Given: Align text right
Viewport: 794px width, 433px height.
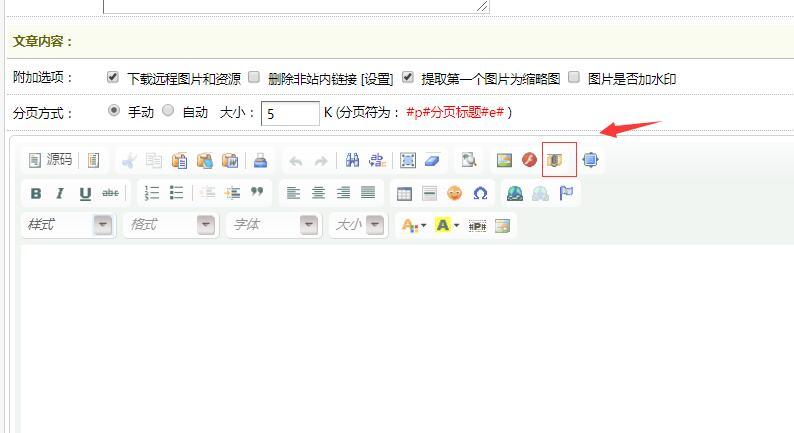Looking at the screenshot, I should (x=343, y=193).
